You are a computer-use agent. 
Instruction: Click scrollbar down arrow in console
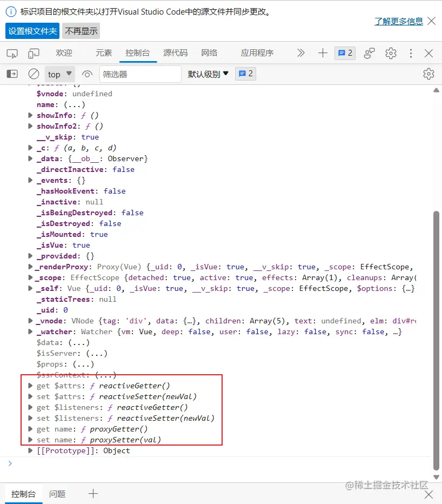coord(436,477)
